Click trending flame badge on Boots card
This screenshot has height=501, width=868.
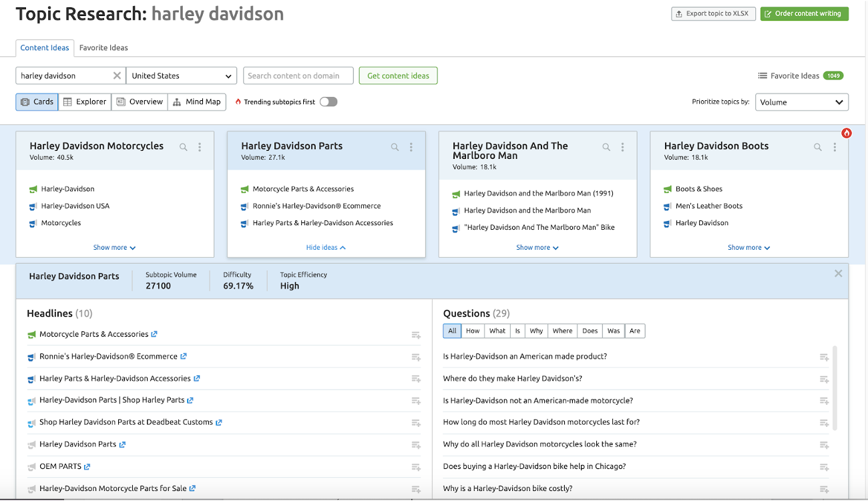(x=847, y=133)
